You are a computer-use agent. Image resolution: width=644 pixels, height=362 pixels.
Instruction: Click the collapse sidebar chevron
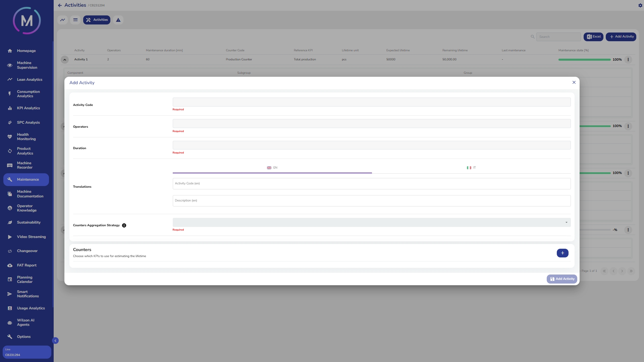55,341
